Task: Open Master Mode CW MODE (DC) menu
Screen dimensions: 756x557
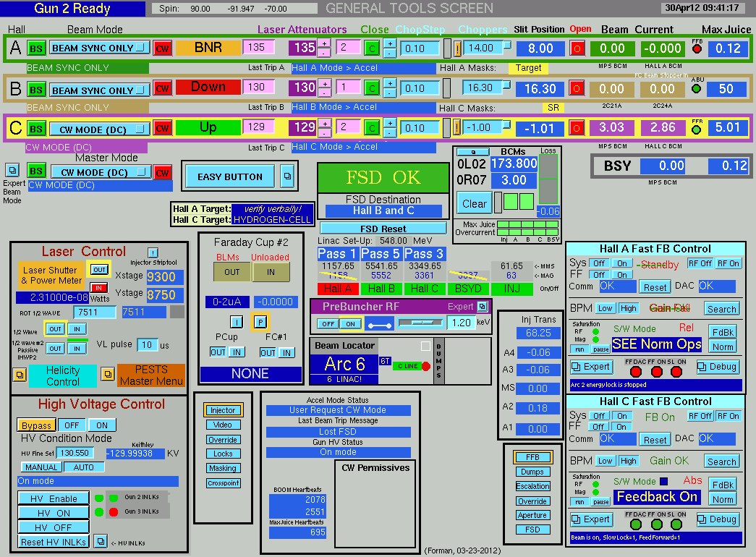Action: (x=101, y=172)
